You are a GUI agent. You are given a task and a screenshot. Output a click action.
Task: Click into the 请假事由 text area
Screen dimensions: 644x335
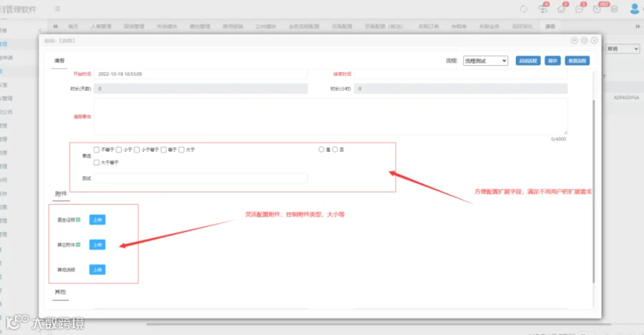click(331, 117)
